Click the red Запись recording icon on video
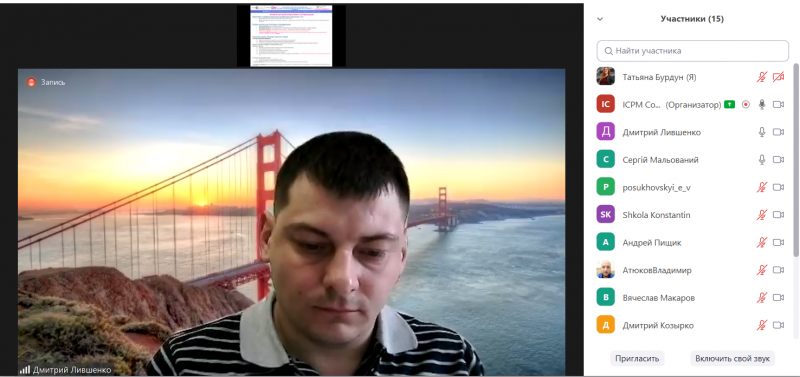The image size is (800, 377). (31, 82)
